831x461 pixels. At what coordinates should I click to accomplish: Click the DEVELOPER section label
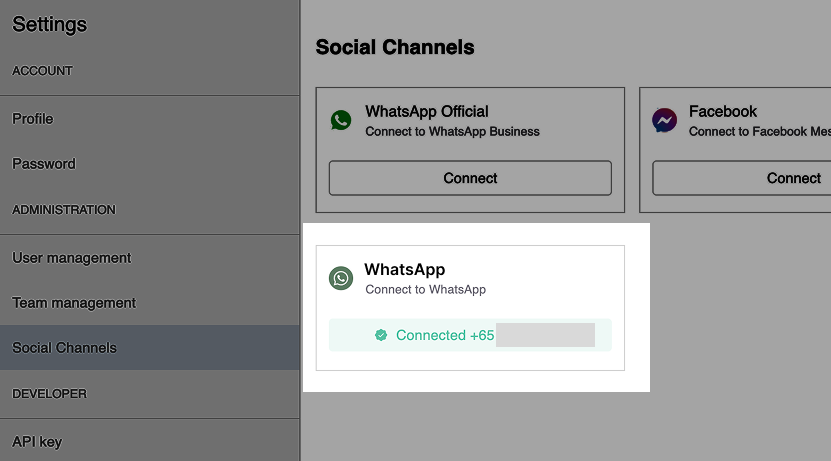[x=49, y=394]
